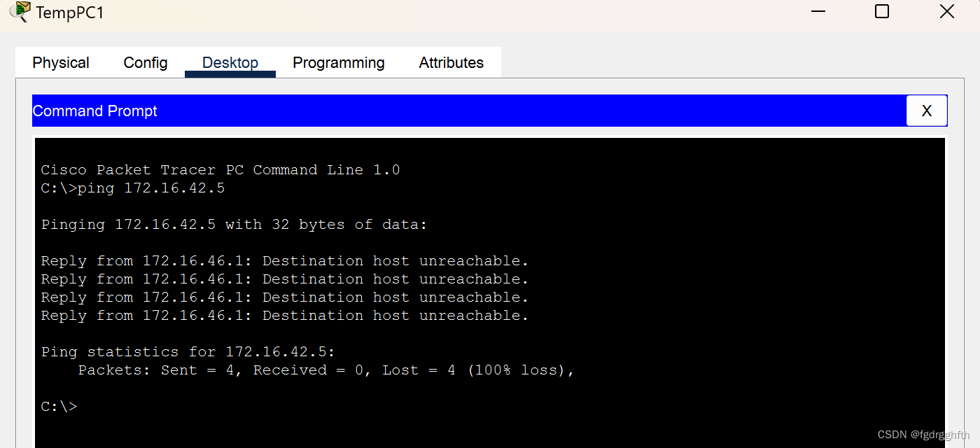Close the TempPC1 window
Image resolution: width=980 pixels, height=448 pixels.
(x=946, y=12)
